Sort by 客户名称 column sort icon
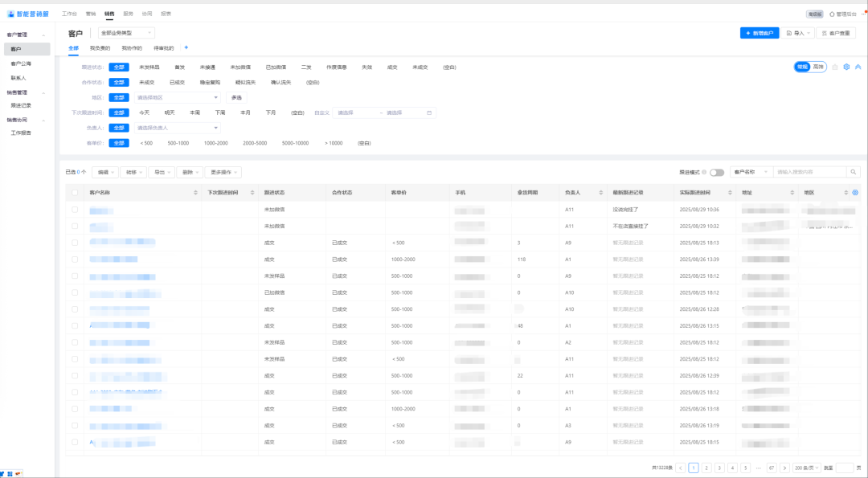Screen dimensions: 868x478 click(x=195, y=193)
